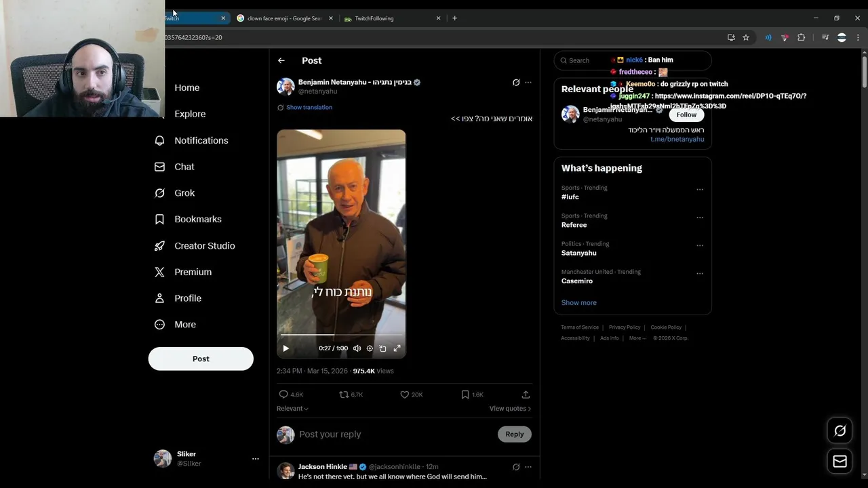This screenshot has width=868, height=488.
Task: Open Jackson Hinkle's profile name
Action: coord(322,467)
